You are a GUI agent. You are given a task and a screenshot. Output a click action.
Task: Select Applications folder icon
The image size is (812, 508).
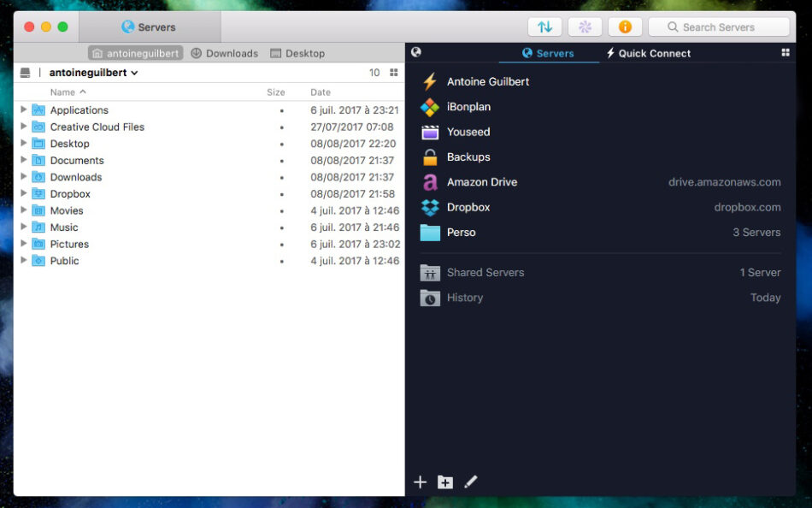38,109
